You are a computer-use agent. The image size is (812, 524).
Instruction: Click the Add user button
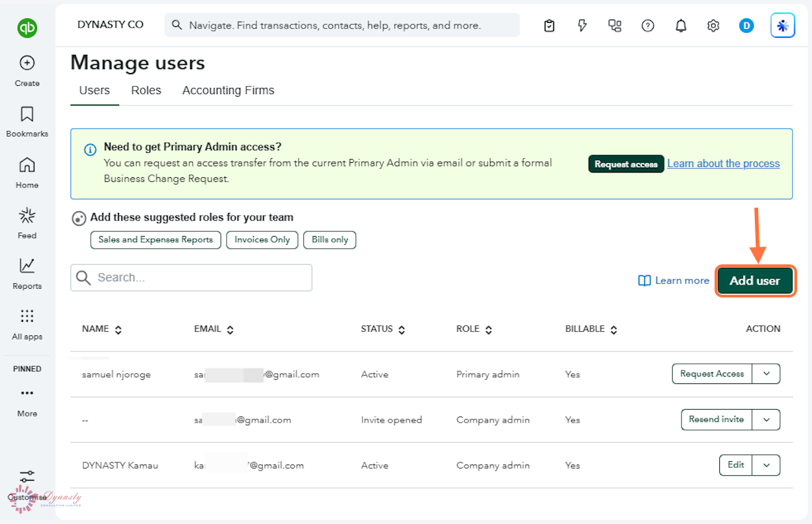(x=755, y=281)
